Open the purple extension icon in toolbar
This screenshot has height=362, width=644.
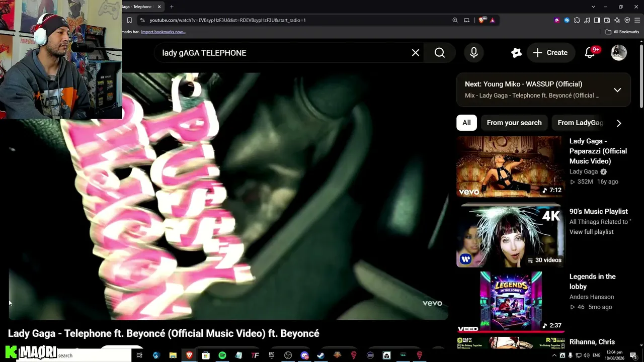click(556, 20)
